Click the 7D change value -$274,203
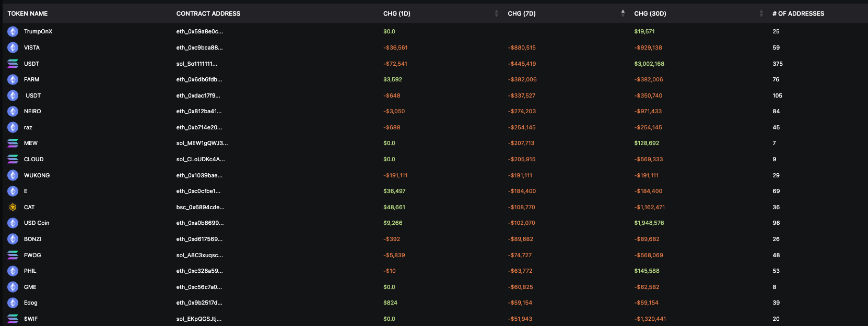Image resolution: width=868 pixels, height=326 pixels. pos(522,111)
